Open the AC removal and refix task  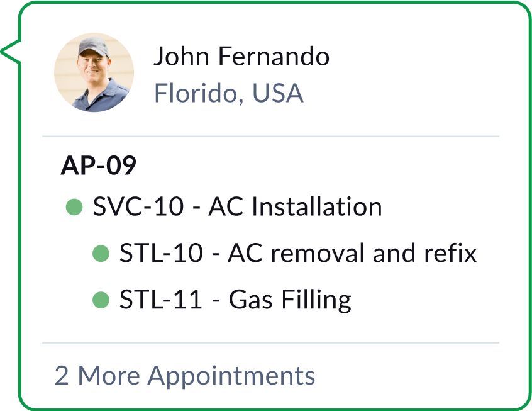pyautogui.click(x=352, y=253)
